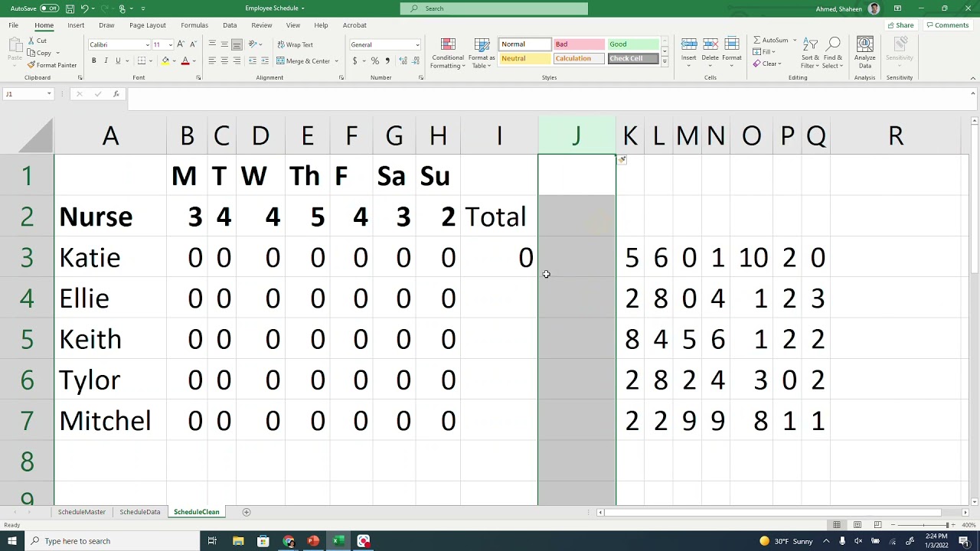Image resolution: width=980 pixels, height=551 pixels.
Task: Add a new sheet with plus button
Action: (x=247, y=512)
